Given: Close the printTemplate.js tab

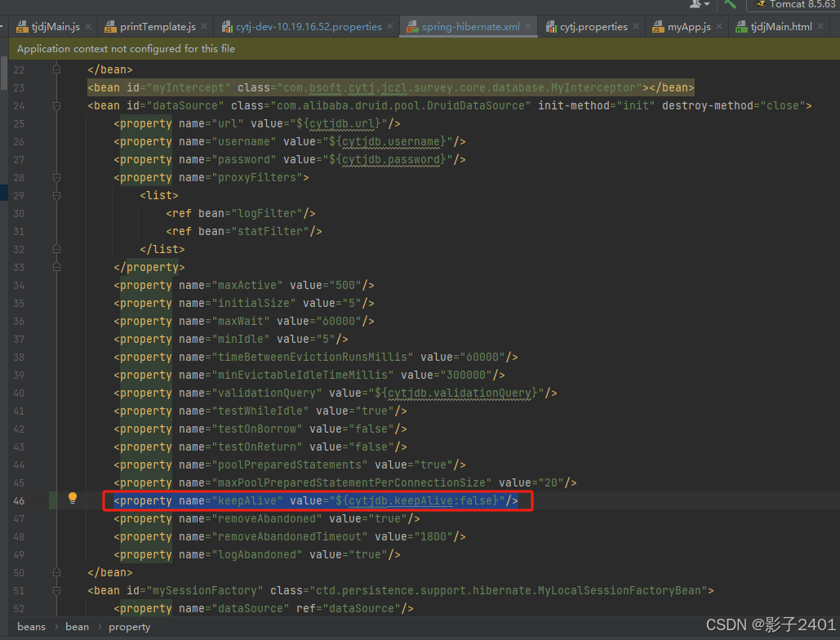Looking at the screenshot, I should (x=204, y=26).
